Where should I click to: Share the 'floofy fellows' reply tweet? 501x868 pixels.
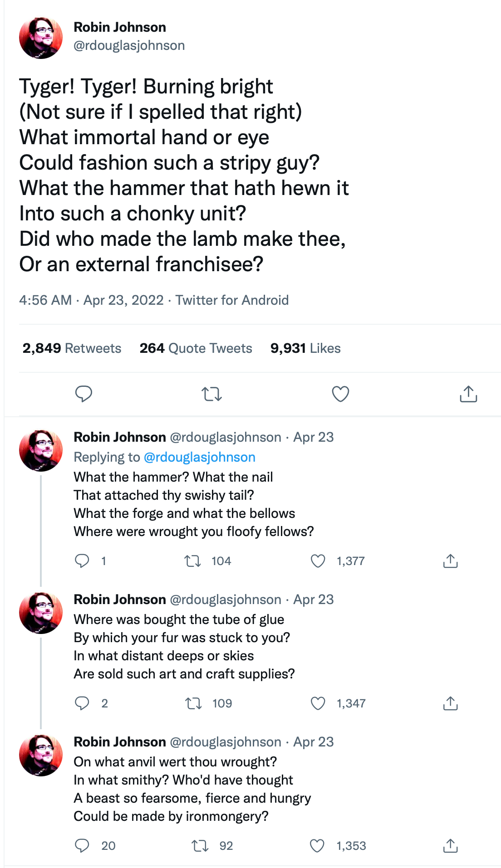click(450, 561)
